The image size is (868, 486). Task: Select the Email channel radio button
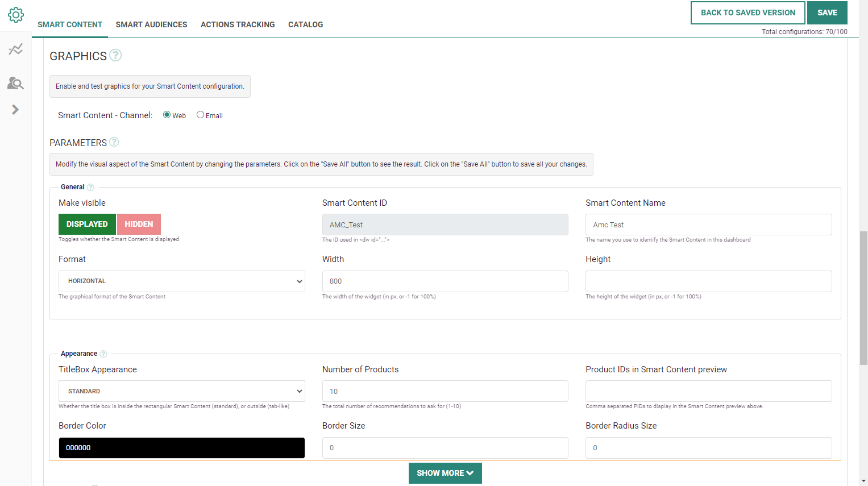coord(200,115)
